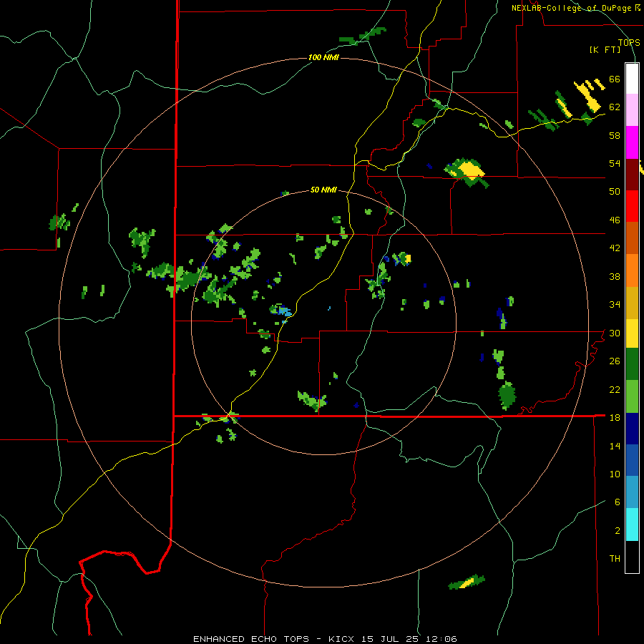The image size is (644, 644).
Task: Click the navy blue swatch beside 14
Action: tap(632, 429)
